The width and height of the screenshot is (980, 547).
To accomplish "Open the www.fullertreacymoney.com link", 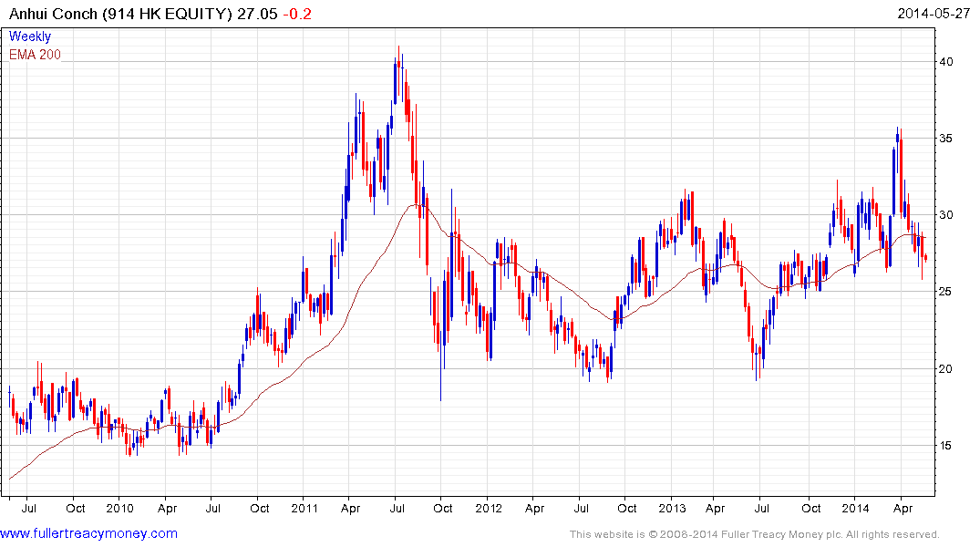I will (x=88, y=533).
